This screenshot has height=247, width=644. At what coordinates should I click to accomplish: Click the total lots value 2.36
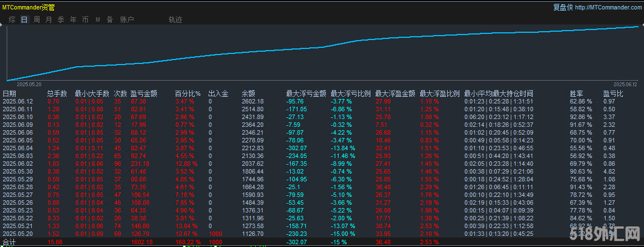[x=53, y=155]
